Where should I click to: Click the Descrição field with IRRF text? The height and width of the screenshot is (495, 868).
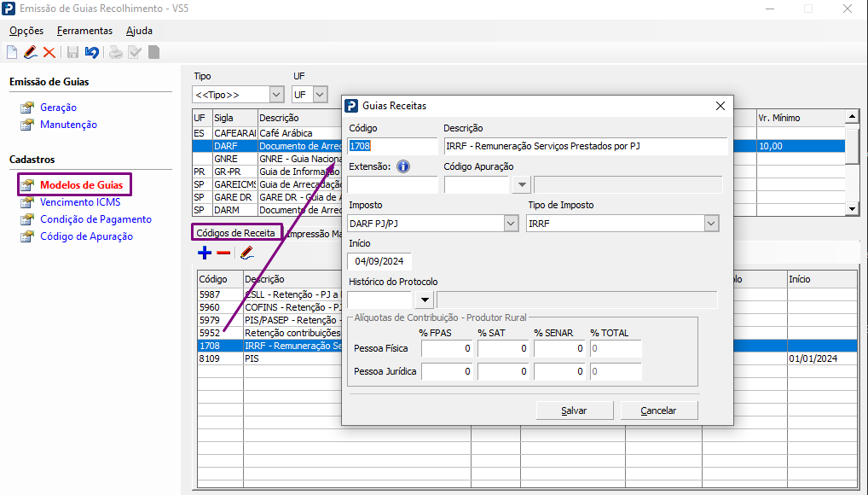(x=586, y=146)
